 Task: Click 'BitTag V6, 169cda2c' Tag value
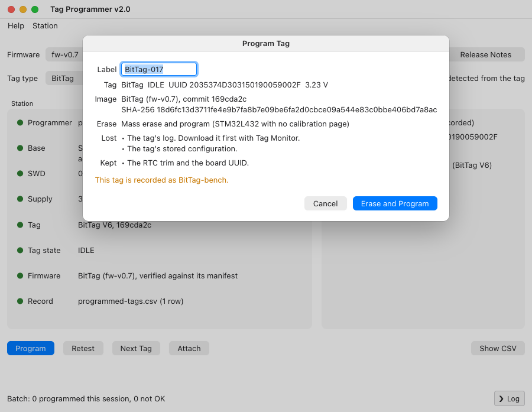tap(115, 225)
